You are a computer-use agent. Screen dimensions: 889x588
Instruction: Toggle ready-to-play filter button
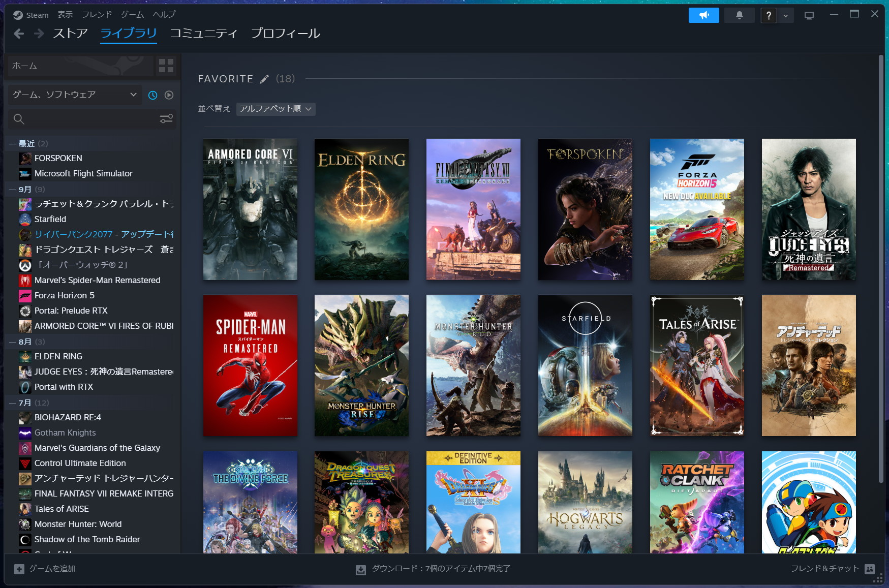[x=169, y=95]
